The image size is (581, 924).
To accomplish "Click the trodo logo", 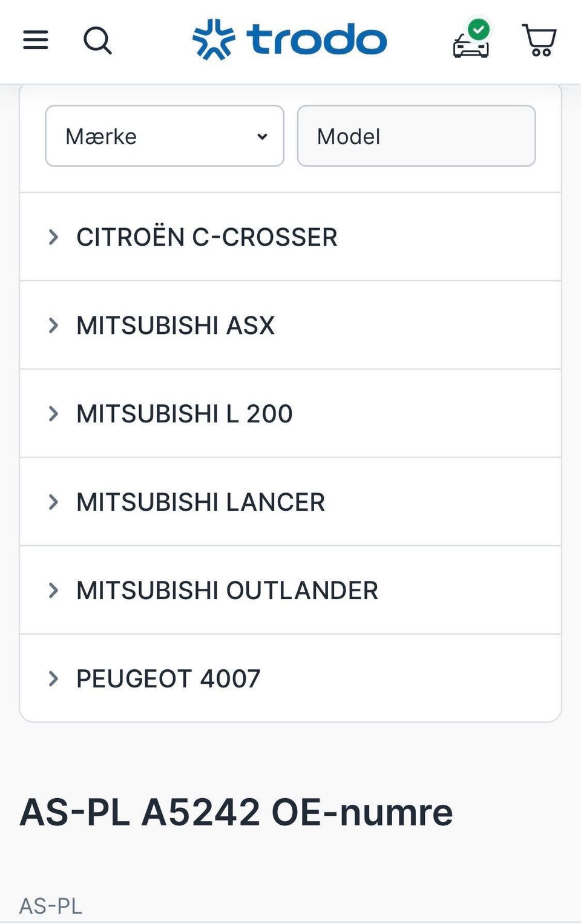I will tap(290, 40).
